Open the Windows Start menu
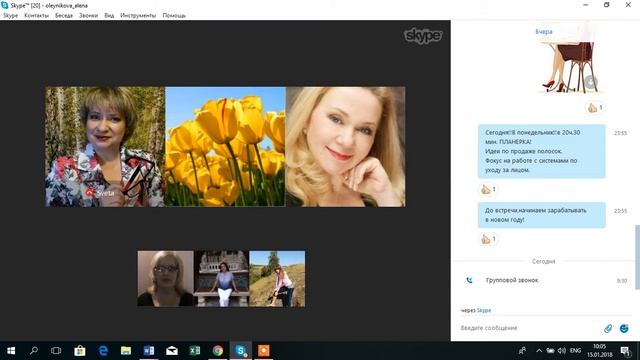Viewport: 640px width, 360px height. pyautogui.click(x=11, y=351)
